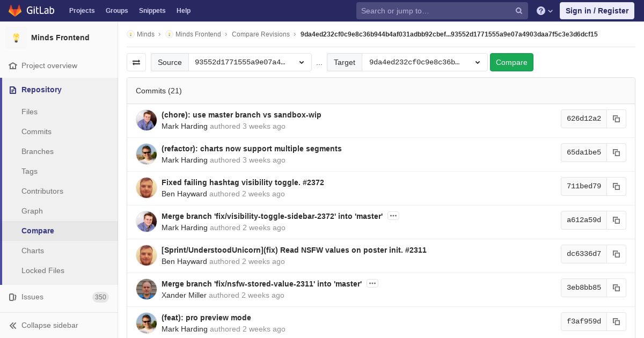Click the GitLab fox logo
Screen dimensions: 644x338
15,11
